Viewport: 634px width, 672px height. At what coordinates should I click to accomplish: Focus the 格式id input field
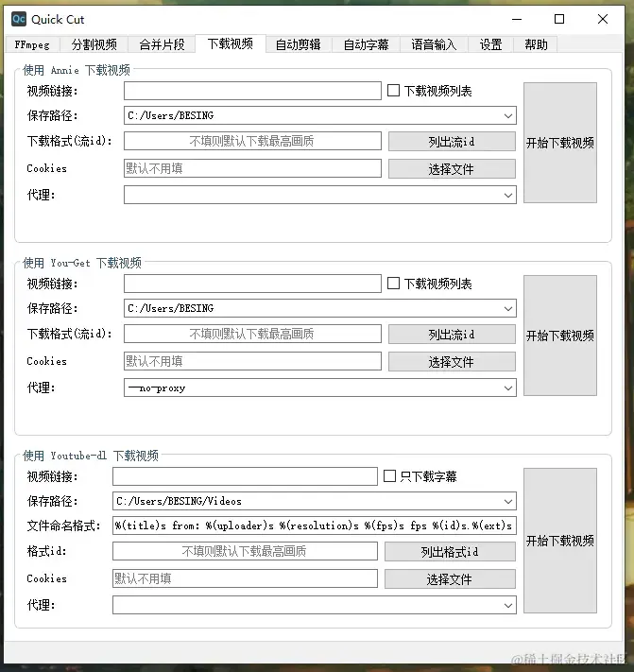[245, 551]
